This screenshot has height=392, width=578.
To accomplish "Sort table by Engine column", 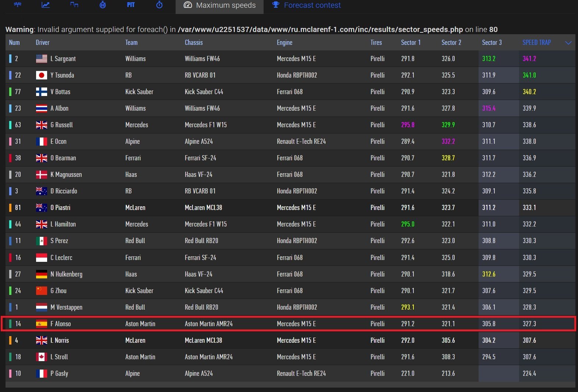I will point(285,42).
